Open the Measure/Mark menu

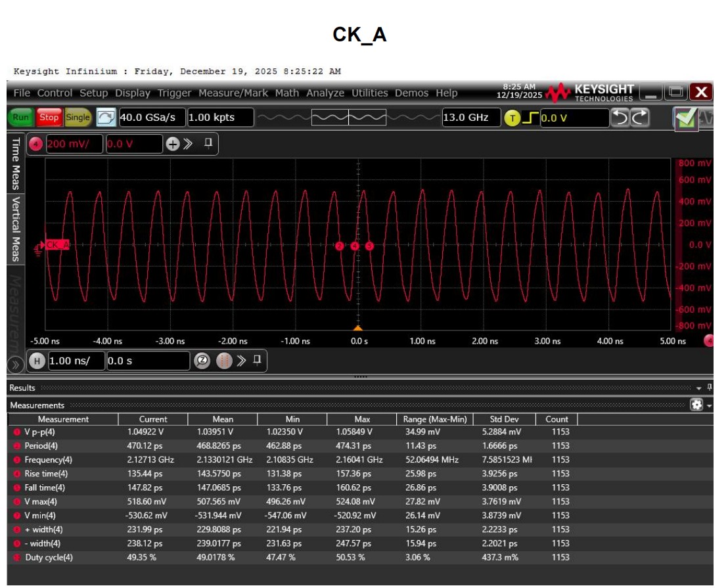tap(233, 93)
